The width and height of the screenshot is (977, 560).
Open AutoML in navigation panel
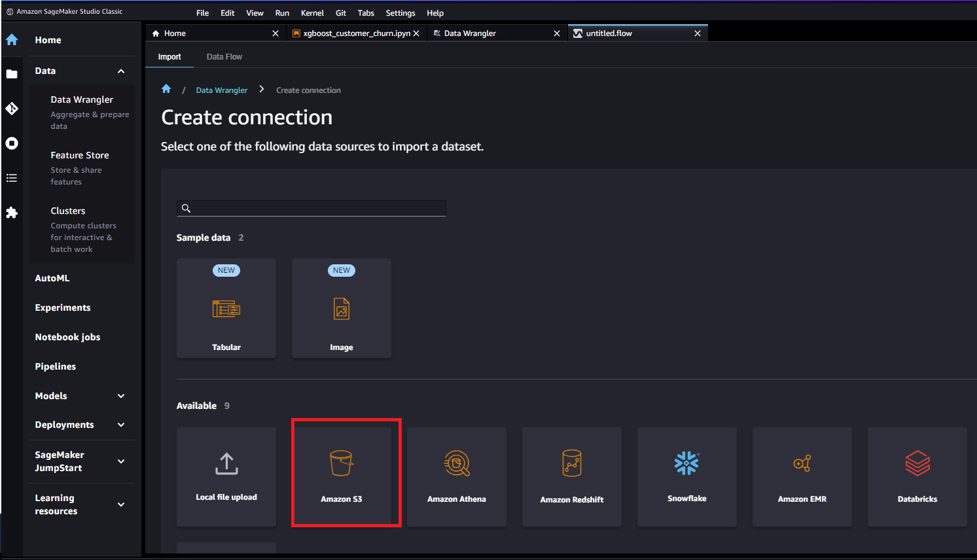pyautogui.click(x=52, y=278)
